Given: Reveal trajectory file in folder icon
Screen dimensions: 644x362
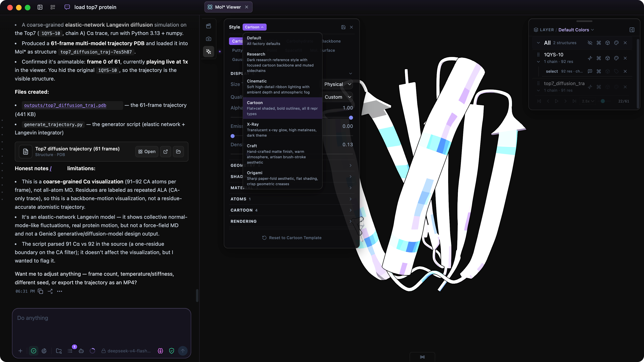Looking at the screenshot, I should click(x=178, y=152).
